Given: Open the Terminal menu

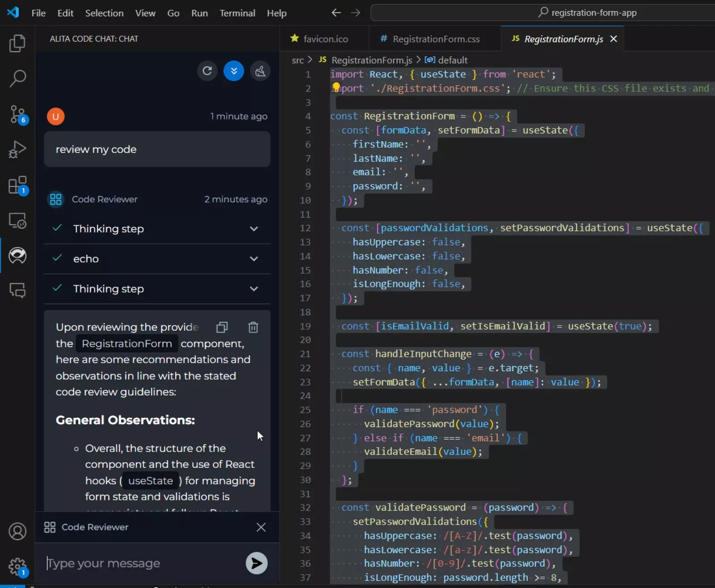Looking at the screenshot, I should coord(237,13).
